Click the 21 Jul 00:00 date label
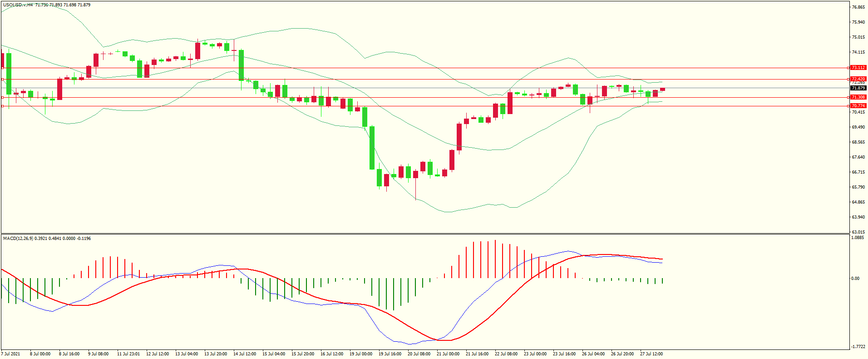The height and width of the screenshot is (359, 868). pos(448,354)
